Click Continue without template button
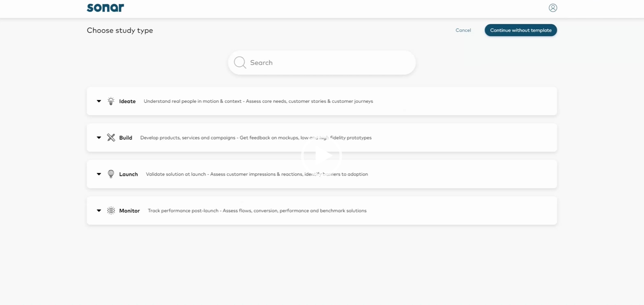This screenshot has height=305, width=644. (520, 30)
